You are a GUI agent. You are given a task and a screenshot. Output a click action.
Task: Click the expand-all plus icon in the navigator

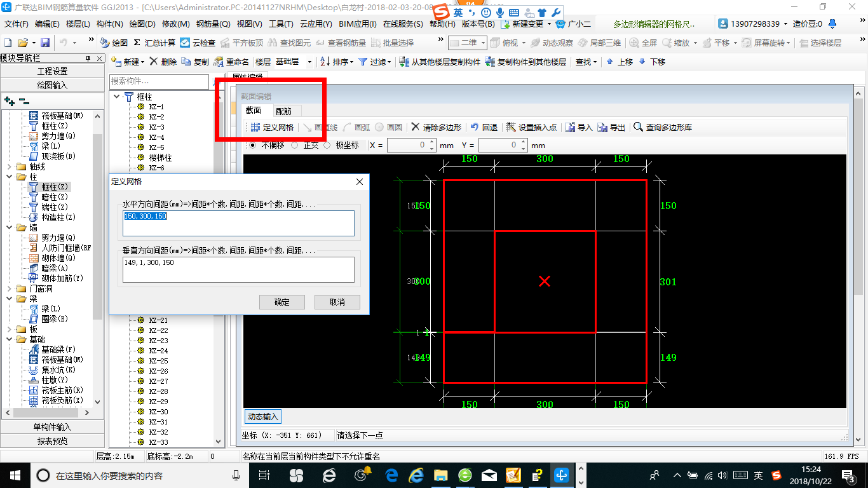tap(9, 100)
